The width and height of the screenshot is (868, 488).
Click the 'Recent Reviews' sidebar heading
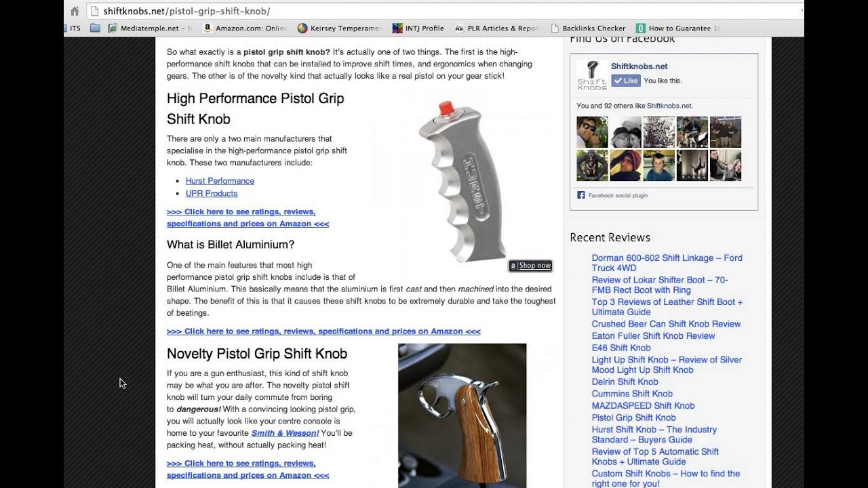[x=610, y=237]
